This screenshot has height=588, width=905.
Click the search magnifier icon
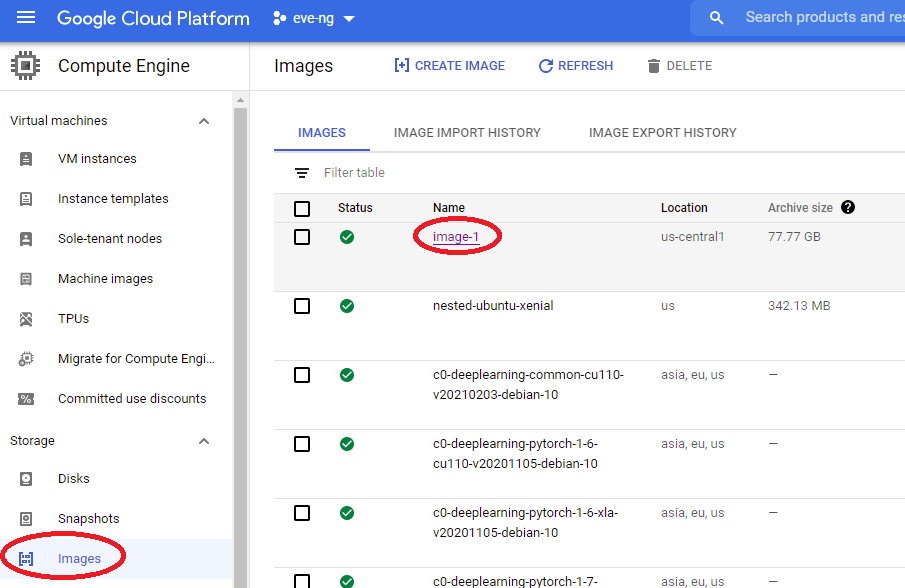click(716, 18)
